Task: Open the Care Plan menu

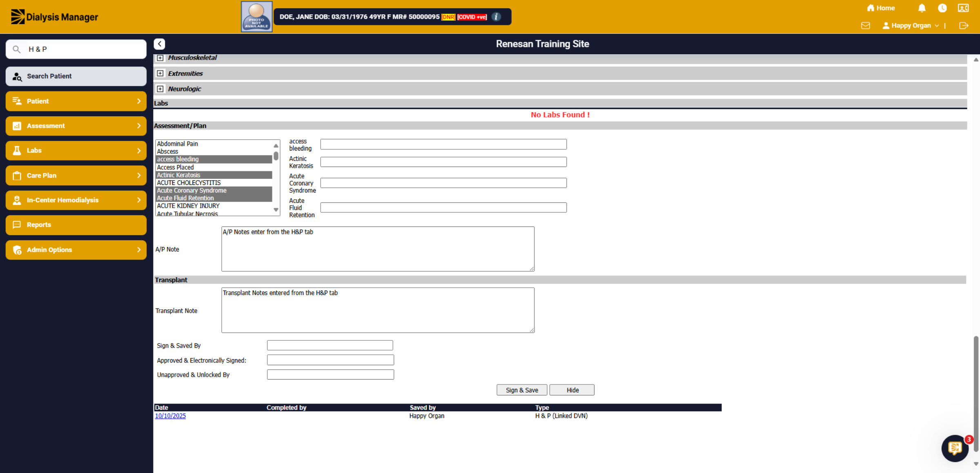Action: (76, 175)
